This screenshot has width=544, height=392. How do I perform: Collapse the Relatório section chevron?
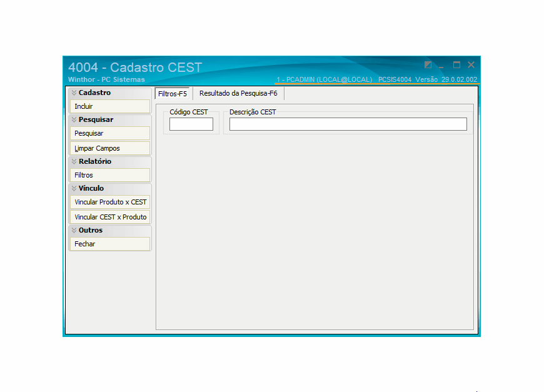pos(74,161)
